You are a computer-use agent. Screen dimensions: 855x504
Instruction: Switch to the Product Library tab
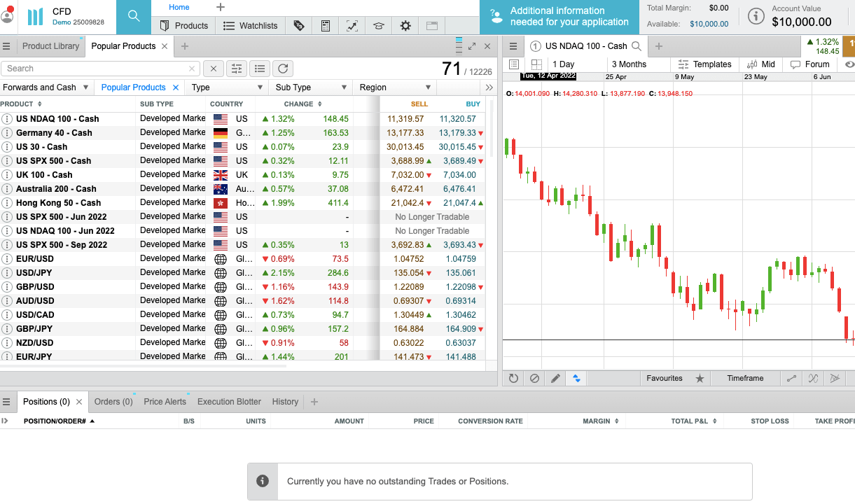50,46
